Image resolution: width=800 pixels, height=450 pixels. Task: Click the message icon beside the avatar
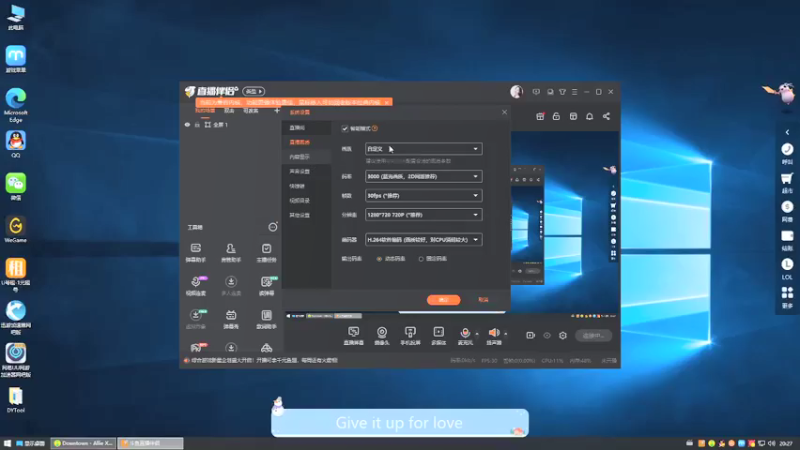(536, 92)
